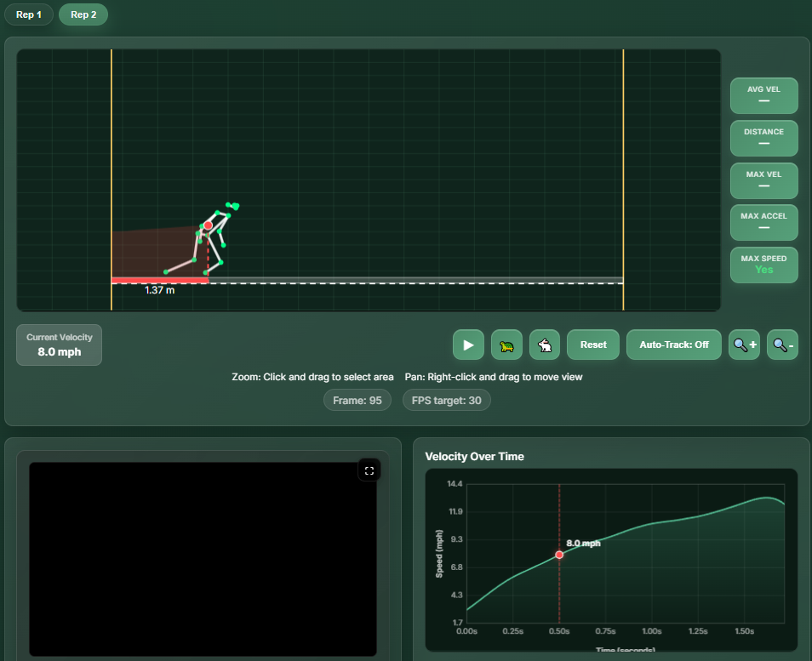812x661 pixels.
Task: Open the Frame: 95 counter control
Action: tap(357, 399)
